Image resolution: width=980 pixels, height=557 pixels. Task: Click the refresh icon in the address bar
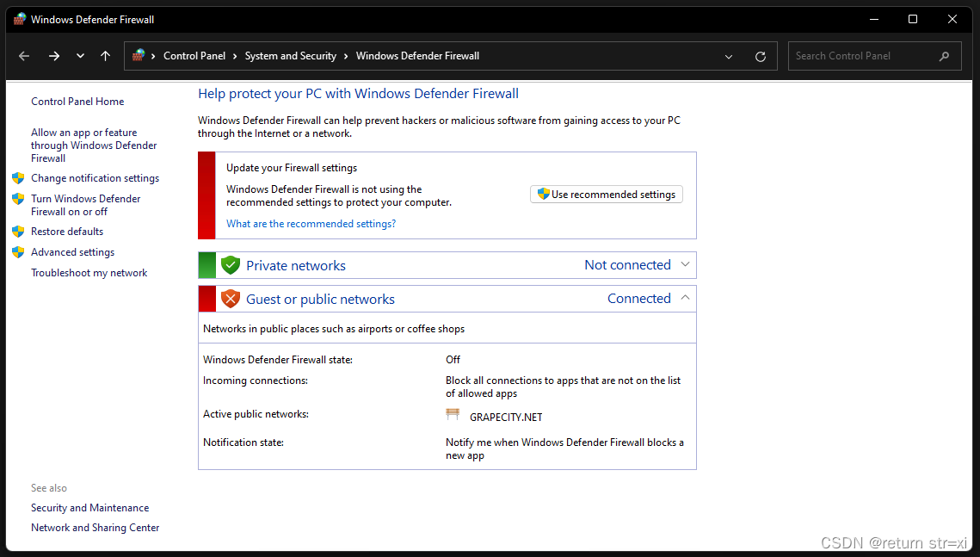tap(761, 55)
